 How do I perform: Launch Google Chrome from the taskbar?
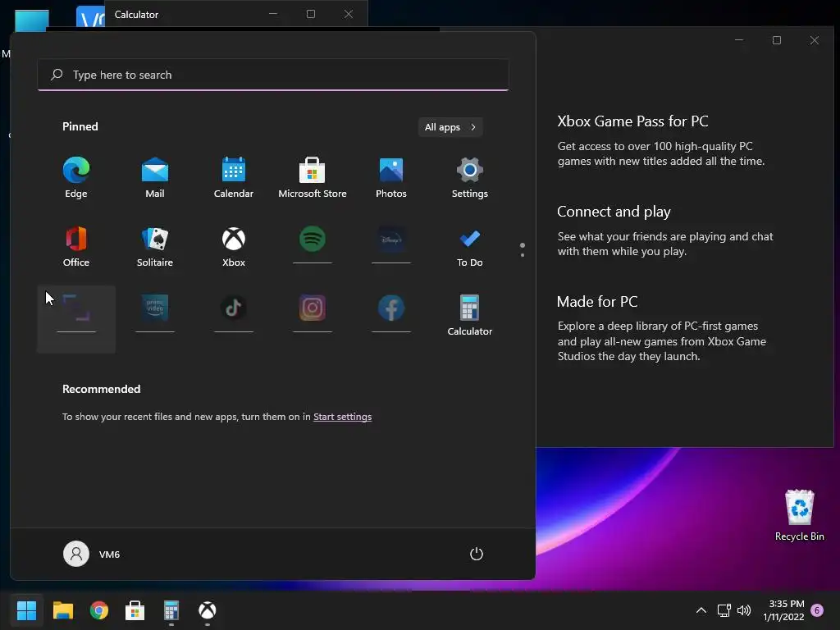99,610
